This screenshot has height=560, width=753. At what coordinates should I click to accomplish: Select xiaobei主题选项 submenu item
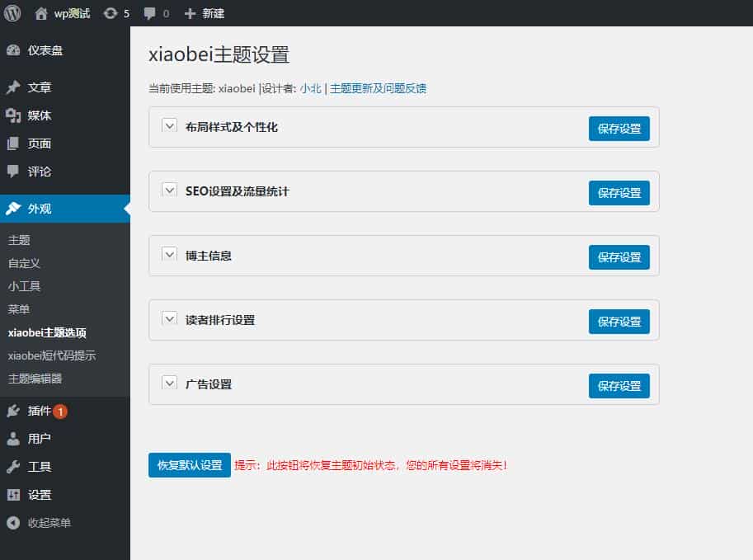[47, 332]
